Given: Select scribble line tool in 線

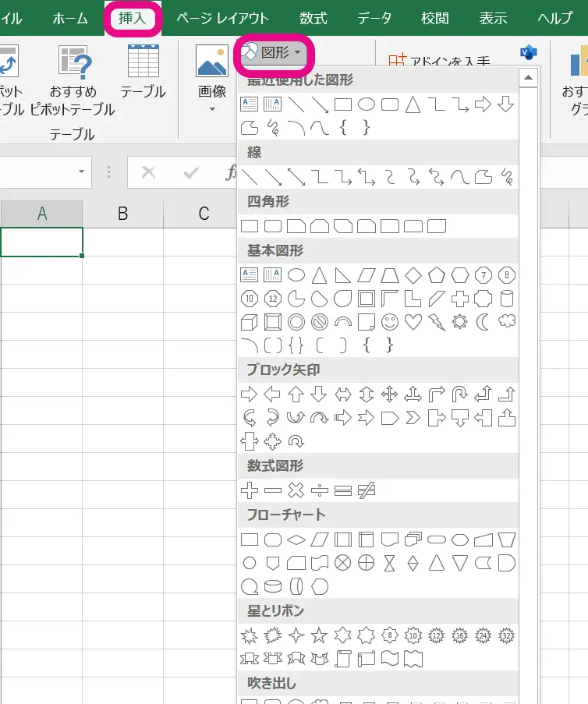Looking at the screenshot, I should [x=506, y=177].
